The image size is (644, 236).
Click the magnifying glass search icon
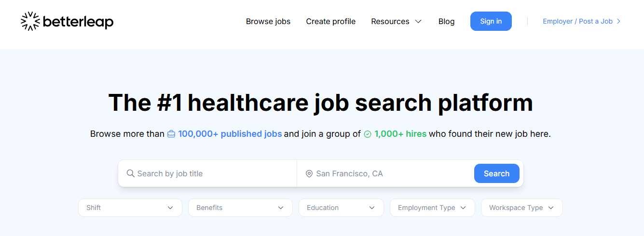click(x=131, y=173)
